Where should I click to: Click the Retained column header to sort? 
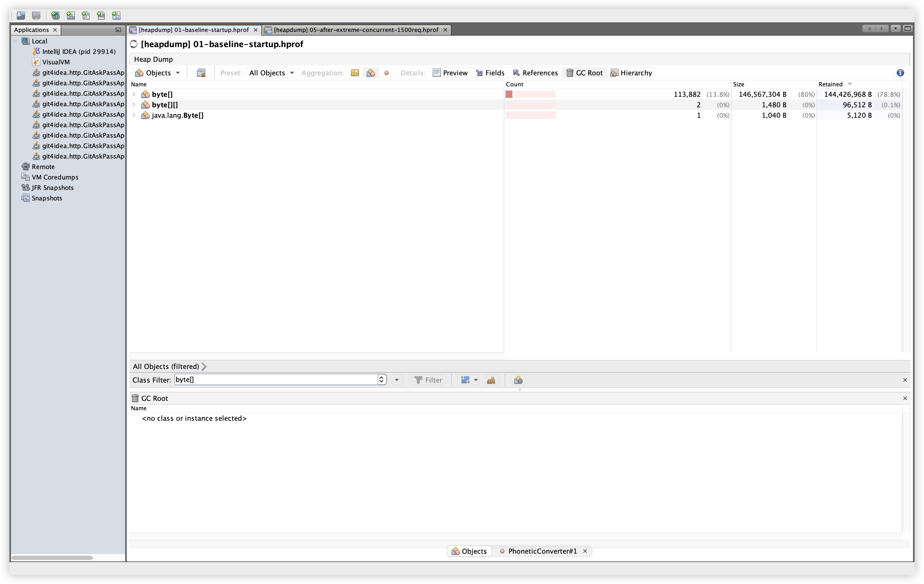[x=831, y=84]
